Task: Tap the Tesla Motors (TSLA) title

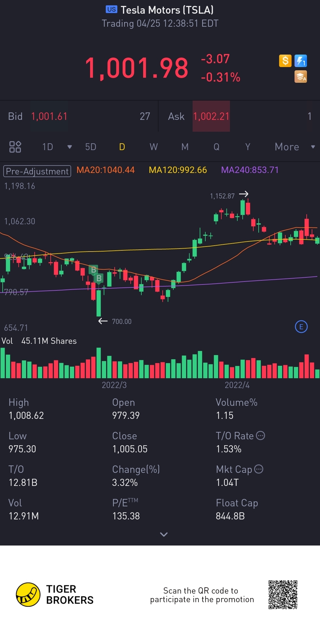Action: pyautogui.click(x=167, y=10)
